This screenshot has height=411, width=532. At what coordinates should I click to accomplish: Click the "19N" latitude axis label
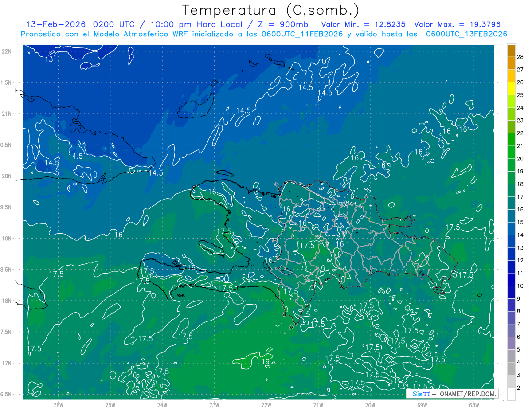(8, 239)
